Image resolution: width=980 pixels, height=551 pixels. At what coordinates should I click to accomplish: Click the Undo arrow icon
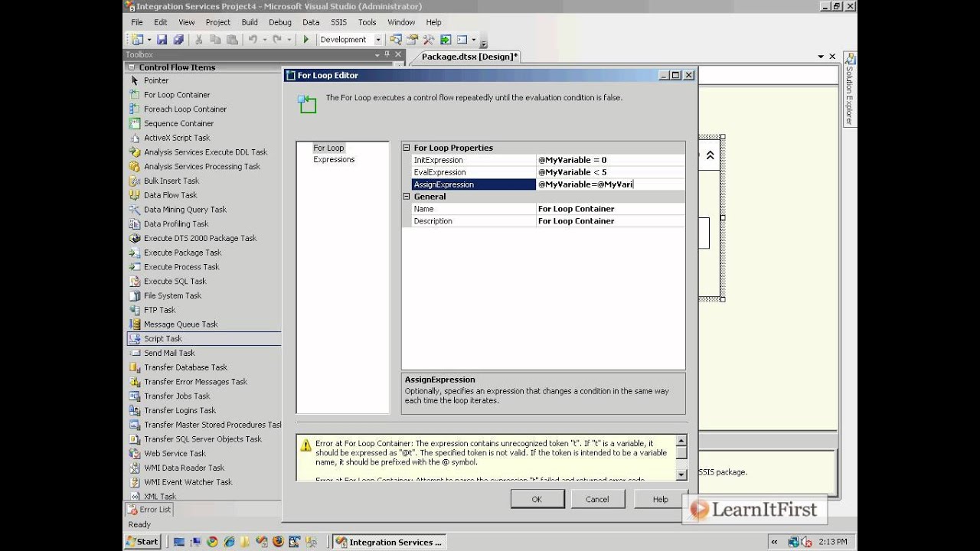point(252,40)
